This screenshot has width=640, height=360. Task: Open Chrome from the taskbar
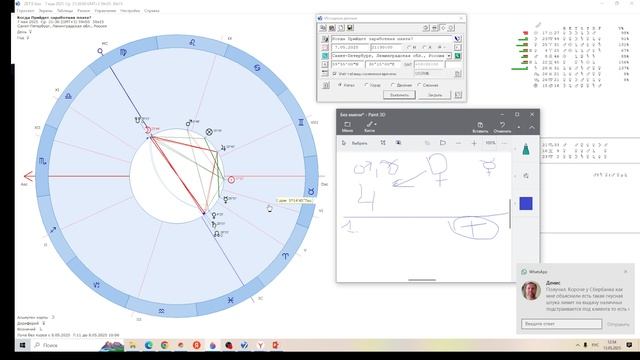[164, 345]
